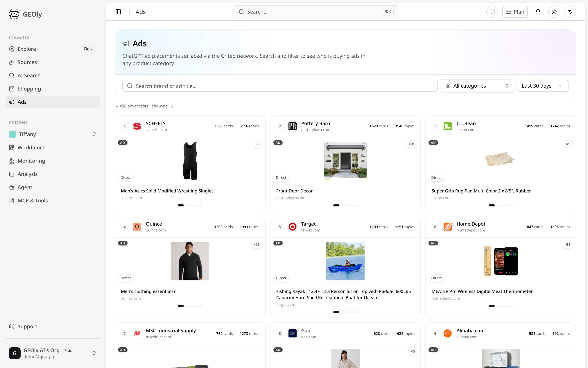Click the Men's Asics Solid Modified Wrestling Singlet title
This screenshot has height=368, width=588.
coord(167,191)
